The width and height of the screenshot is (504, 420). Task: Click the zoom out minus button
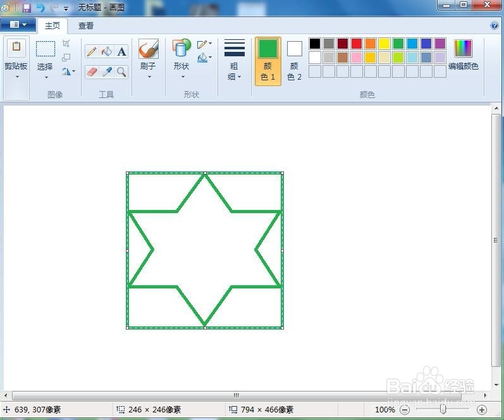pos(405,410)
